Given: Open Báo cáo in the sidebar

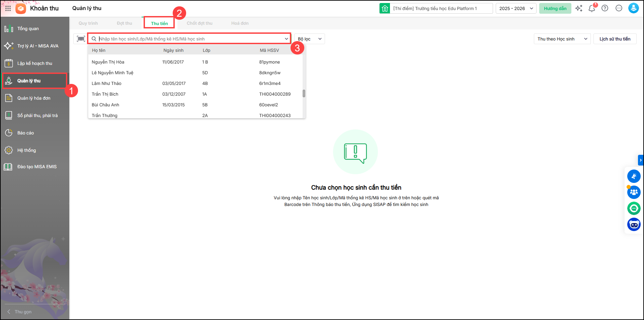Looking at the screenshot, I should (26, 133).
